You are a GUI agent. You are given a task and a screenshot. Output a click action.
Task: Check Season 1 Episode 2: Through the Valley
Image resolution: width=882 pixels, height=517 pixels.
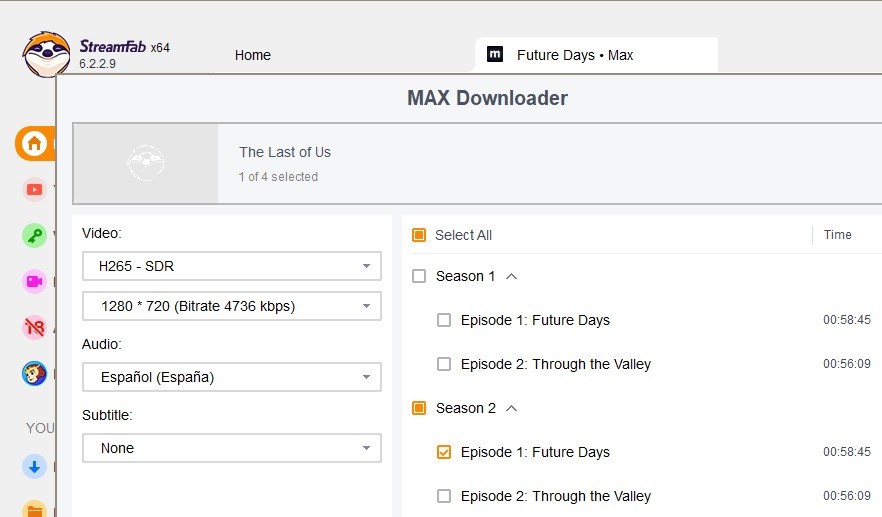pos(444,364)
